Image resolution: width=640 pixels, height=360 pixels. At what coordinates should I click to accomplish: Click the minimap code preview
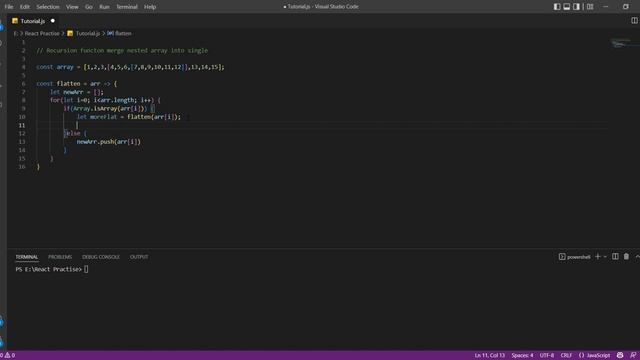point(621,43)
